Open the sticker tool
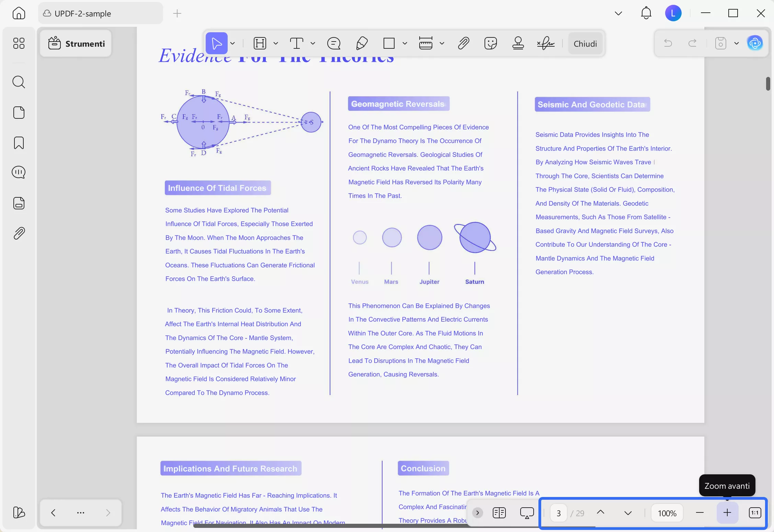774x532 pixels. (x=490, y=44)
